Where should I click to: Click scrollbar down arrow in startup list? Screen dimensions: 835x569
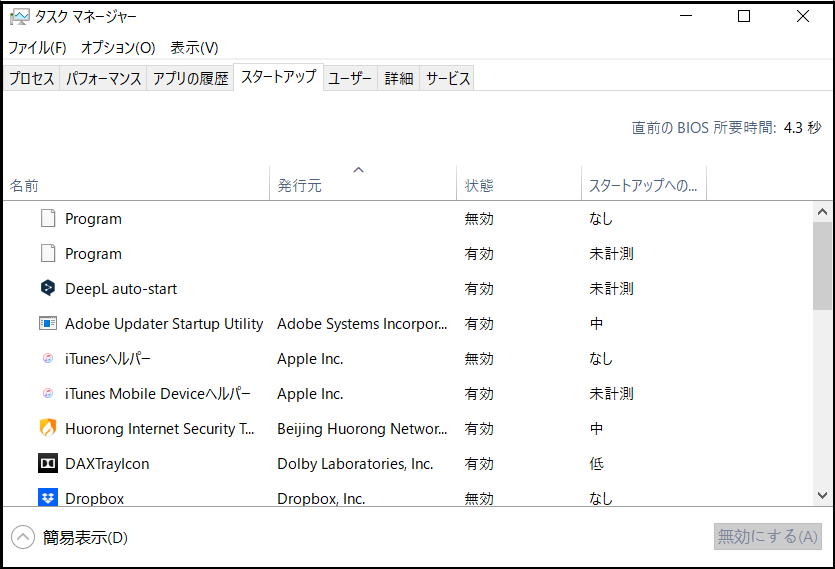tap(822, 495)
